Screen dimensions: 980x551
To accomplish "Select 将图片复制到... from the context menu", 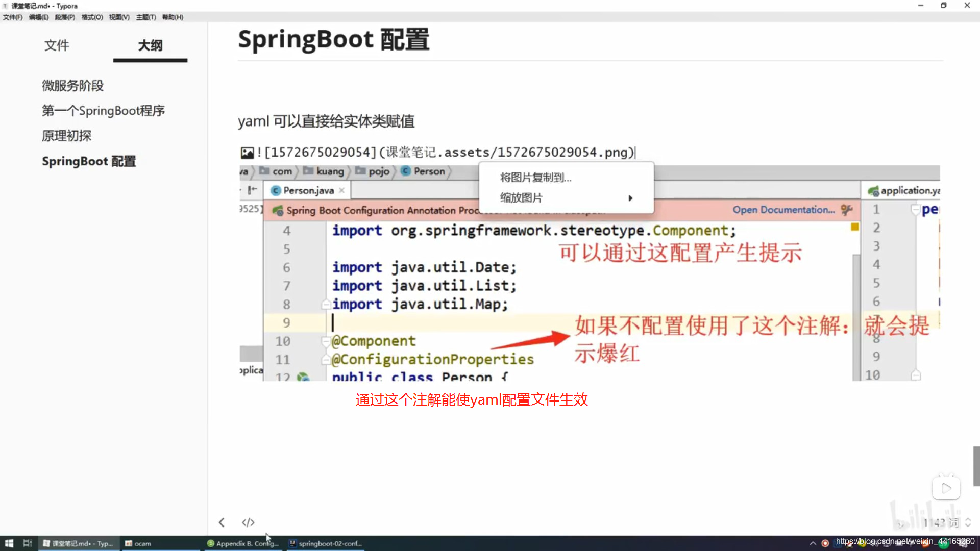I will click(x=536, y=178).
